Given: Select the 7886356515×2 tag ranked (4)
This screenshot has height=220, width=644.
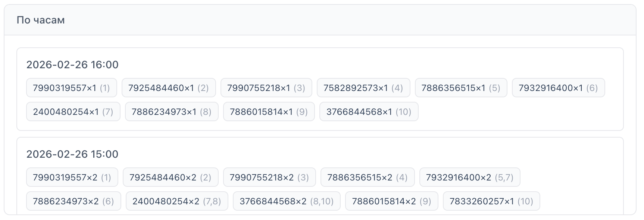Looking at the screenshot, I should coord(367,177).
